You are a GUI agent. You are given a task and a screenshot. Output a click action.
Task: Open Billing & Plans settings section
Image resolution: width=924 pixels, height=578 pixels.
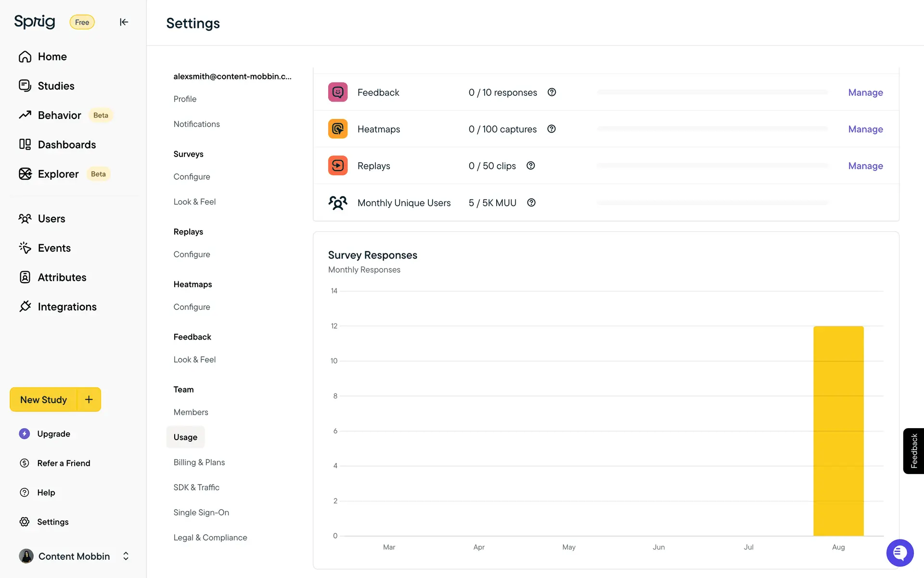click(199, 462)
